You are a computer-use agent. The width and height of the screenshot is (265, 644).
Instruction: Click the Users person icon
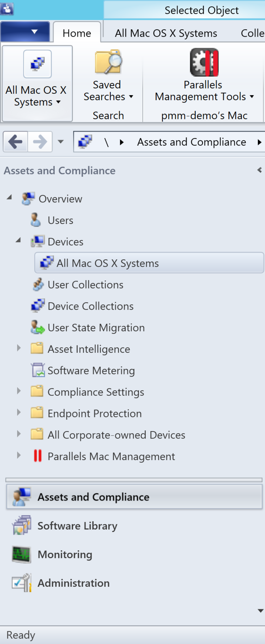[x=36, y=220]
